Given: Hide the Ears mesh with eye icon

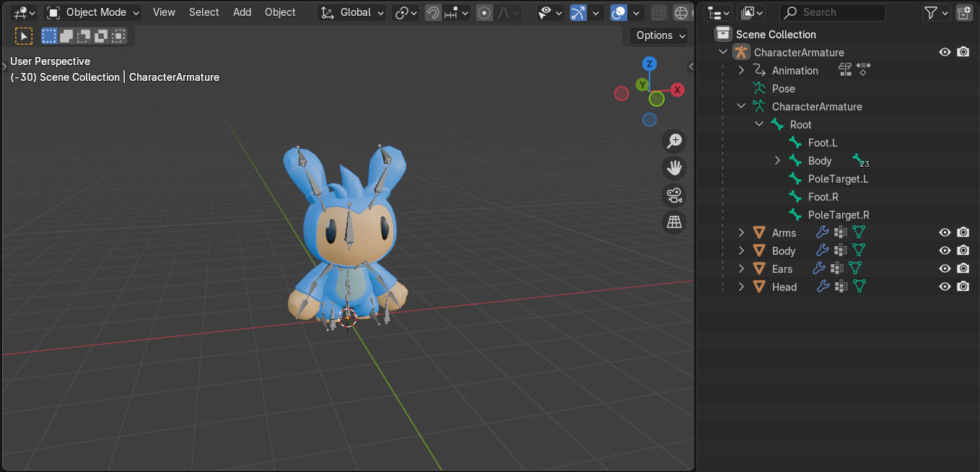Looking at the screenshot, I should tap(945, 268).
